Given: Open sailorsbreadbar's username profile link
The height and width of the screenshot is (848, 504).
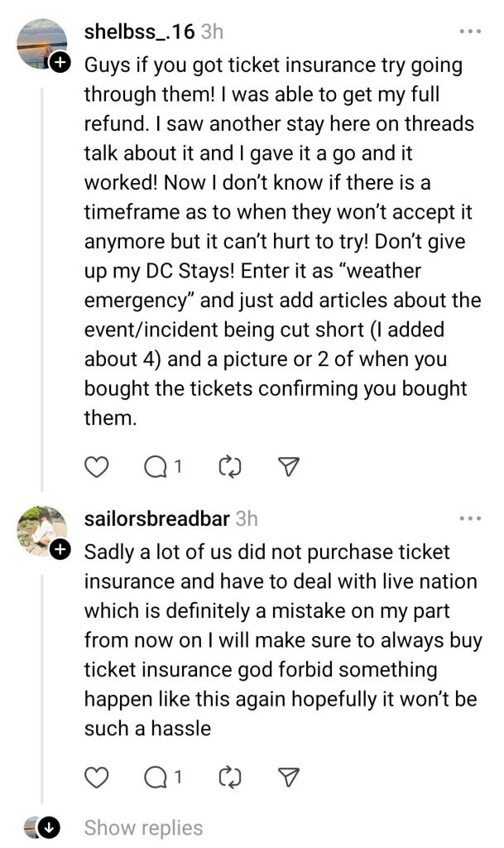Looking at the screenshot, I should point(157,518).
